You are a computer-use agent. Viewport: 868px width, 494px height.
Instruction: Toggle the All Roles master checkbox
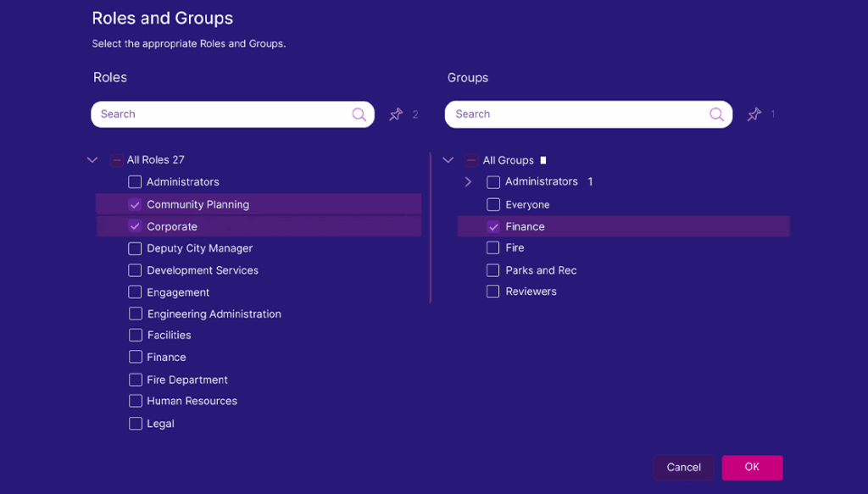[x=115, y=159]
